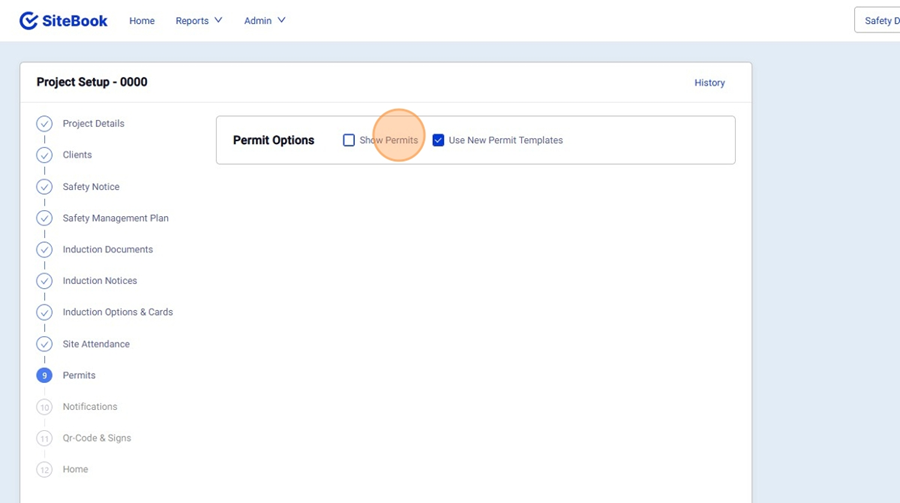Viewport: 900px width, 503px height.
Task: Click the step 10 Notifications circle icon
Action: 44,407
